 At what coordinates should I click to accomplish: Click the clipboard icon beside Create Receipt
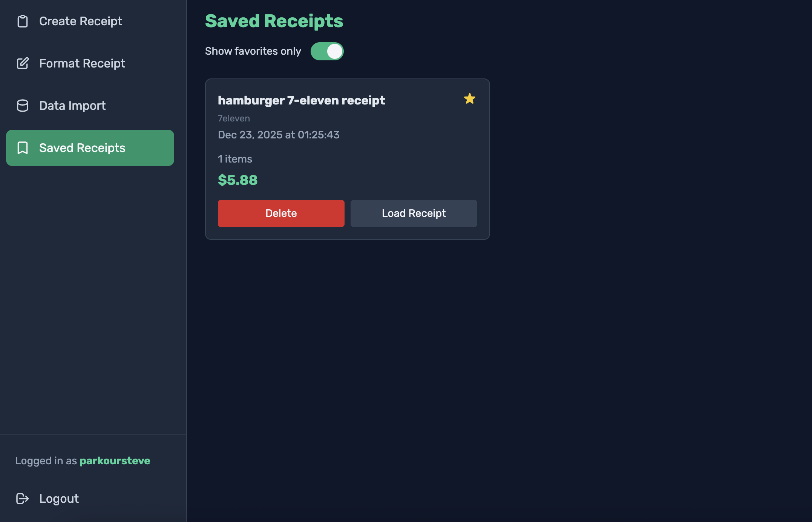pos(23,21)
